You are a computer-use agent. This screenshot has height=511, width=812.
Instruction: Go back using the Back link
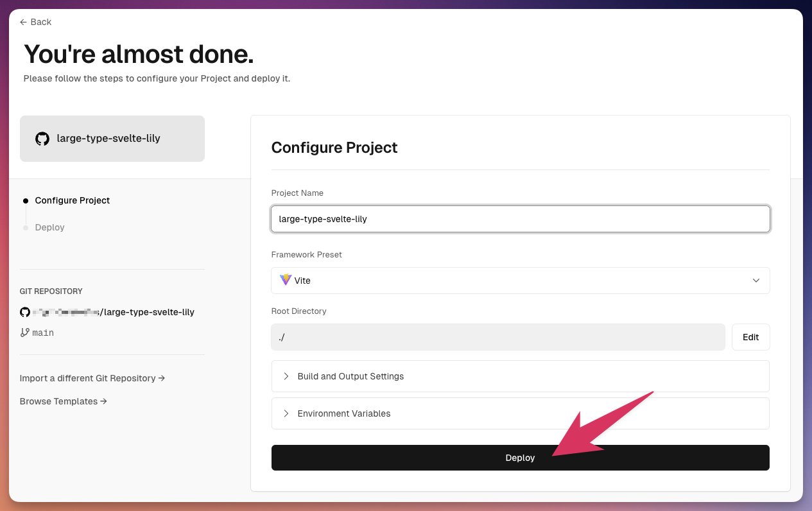35,22
